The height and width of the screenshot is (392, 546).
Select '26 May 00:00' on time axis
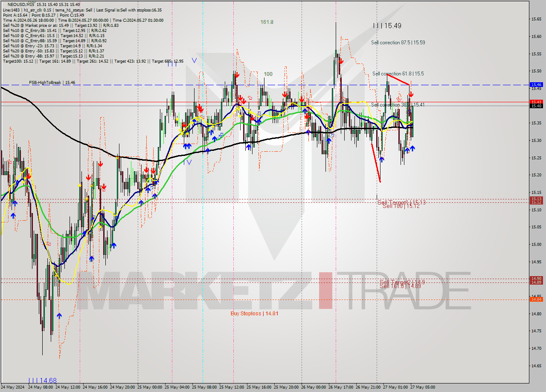click(x=313, y=387)
